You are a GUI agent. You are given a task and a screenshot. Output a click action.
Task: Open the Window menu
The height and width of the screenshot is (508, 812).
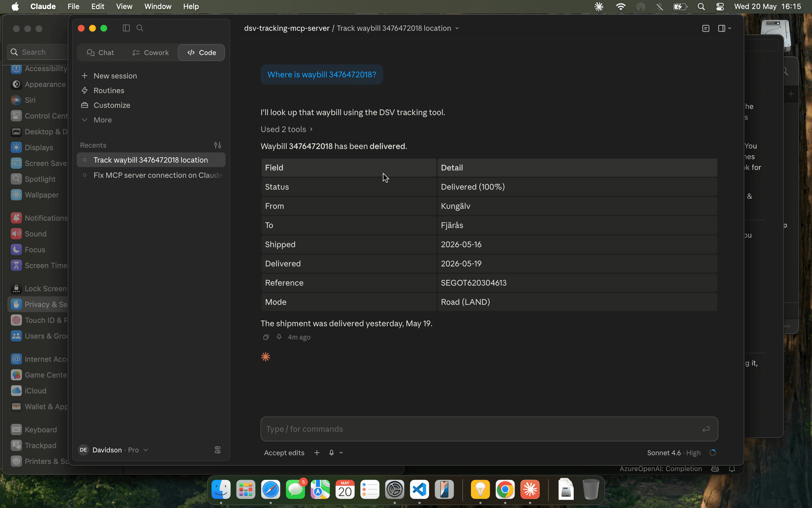click(x=158, y=6)
